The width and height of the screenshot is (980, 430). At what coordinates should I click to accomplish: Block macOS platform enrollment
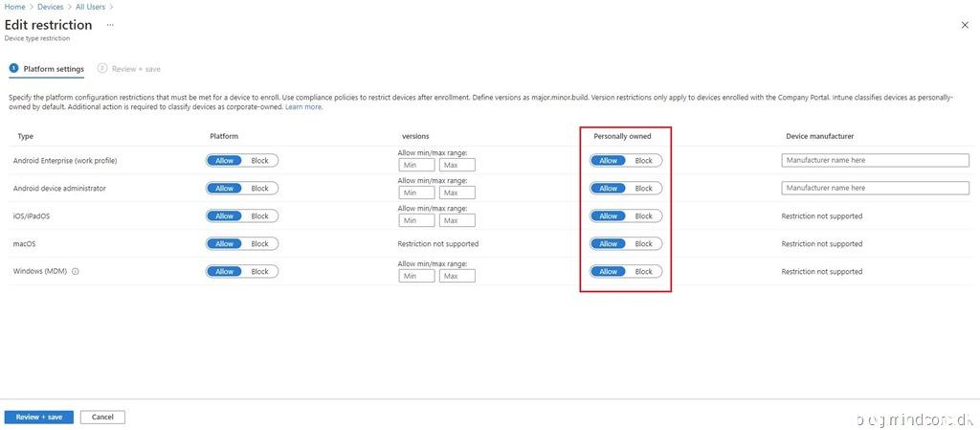259,244
